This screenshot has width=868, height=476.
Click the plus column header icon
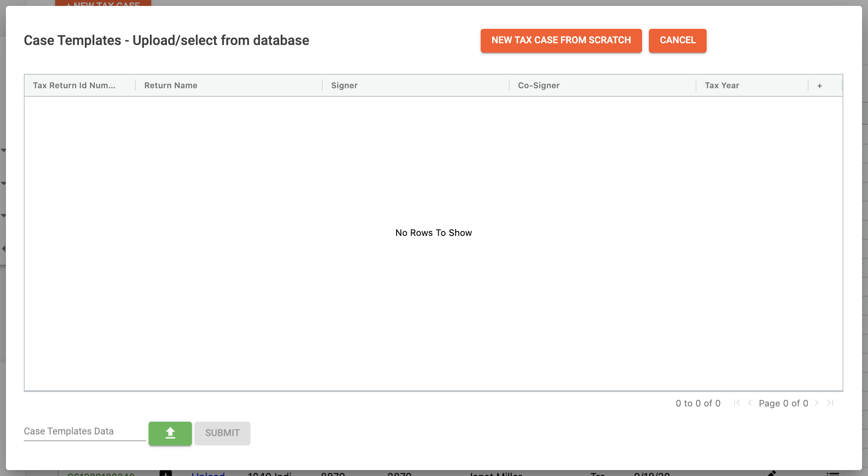point(820,86)
